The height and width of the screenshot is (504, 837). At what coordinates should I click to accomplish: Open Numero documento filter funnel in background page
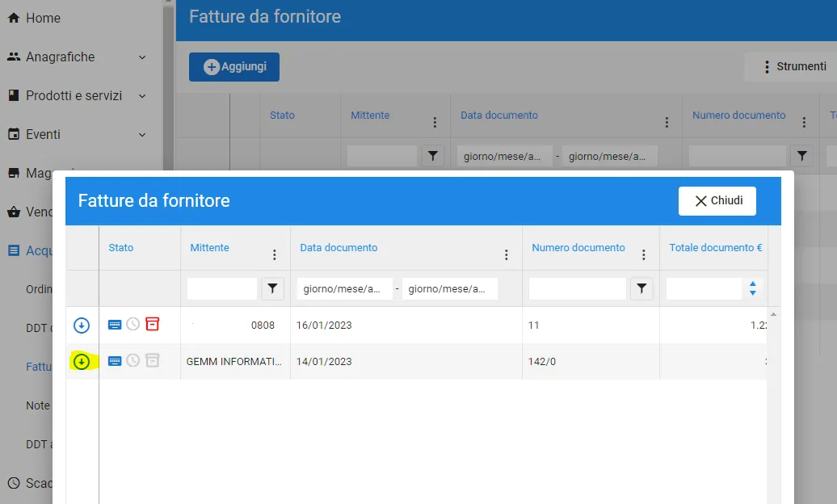[x=801, y=156]
